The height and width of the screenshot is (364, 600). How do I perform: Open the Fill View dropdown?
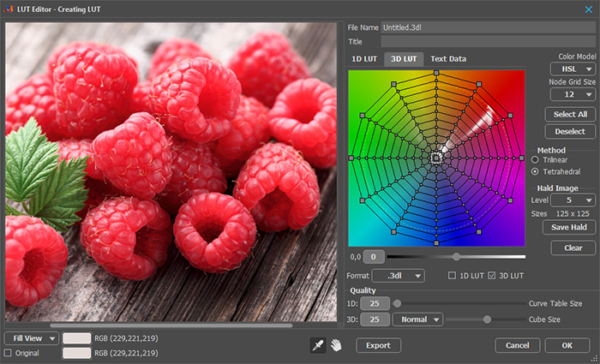[32, 338]
